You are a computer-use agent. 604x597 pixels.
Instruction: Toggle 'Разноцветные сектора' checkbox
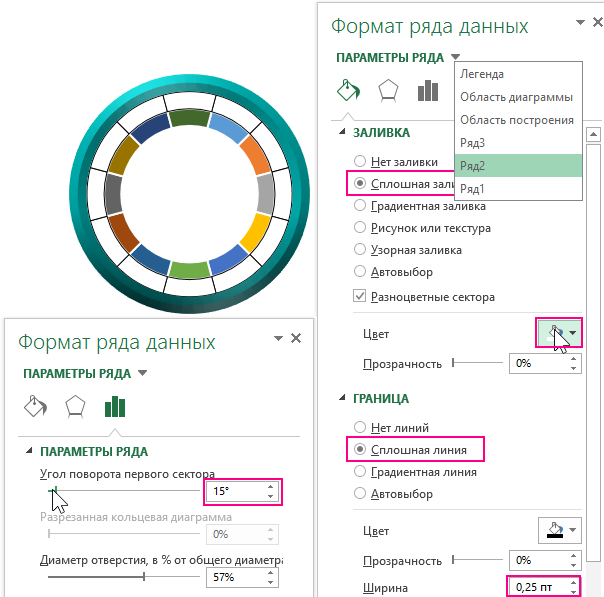[x=359, y=296]
